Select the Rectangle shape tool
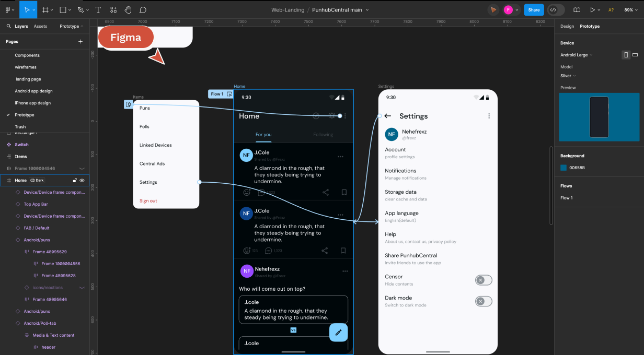This screenshot has width=644, height=355. click(63, 9)
